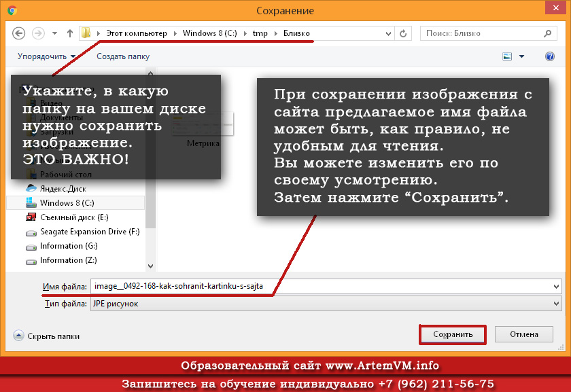
Task: Select 'Information (G:)' drive
Action: click(x=69, y=246)
